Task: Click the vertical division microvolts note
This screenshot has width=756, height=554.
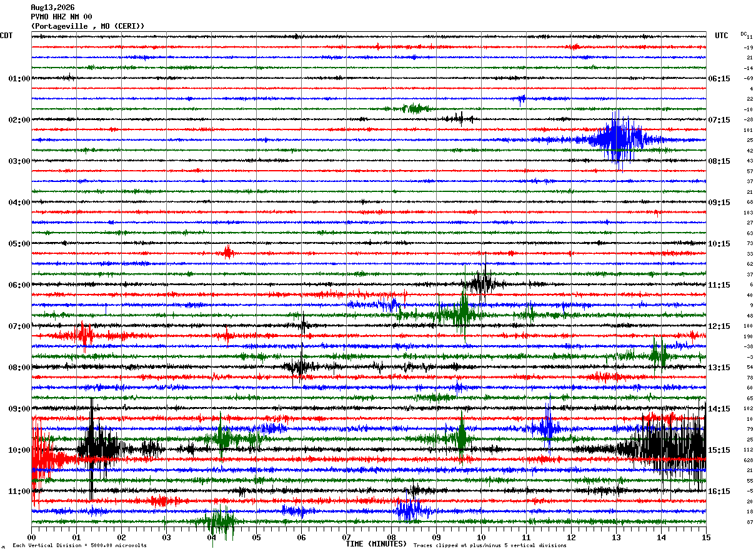Action: click(x=79, y=545)
